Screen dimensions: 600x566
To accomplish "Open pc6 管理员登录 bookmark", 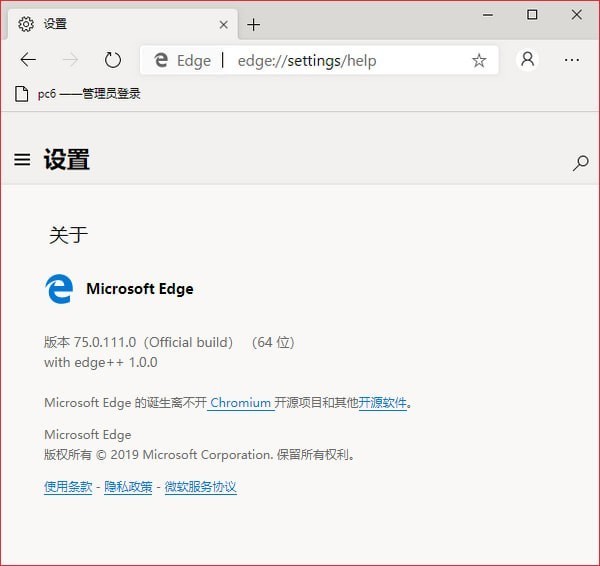I will 78,93.
